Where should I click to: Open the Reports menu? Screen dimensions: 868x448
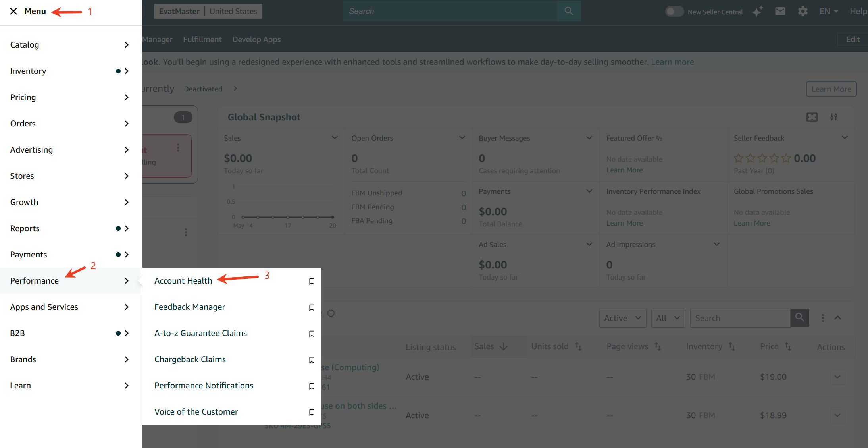click(x=71, y=228)
